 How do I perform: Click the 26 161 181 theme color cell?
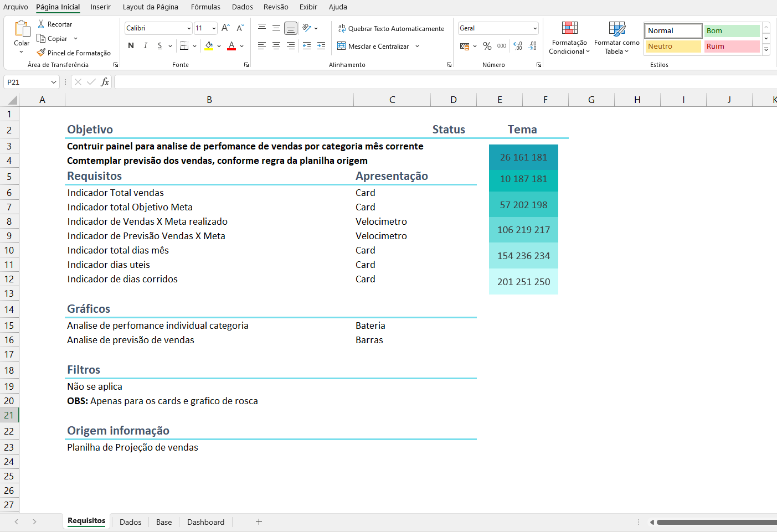523,157
